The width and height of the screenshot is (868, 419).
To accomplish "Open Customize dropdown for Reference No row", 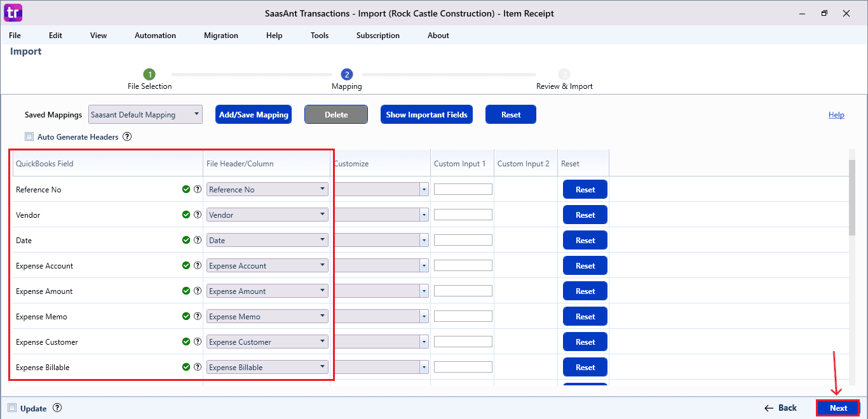I will (381, 189).
